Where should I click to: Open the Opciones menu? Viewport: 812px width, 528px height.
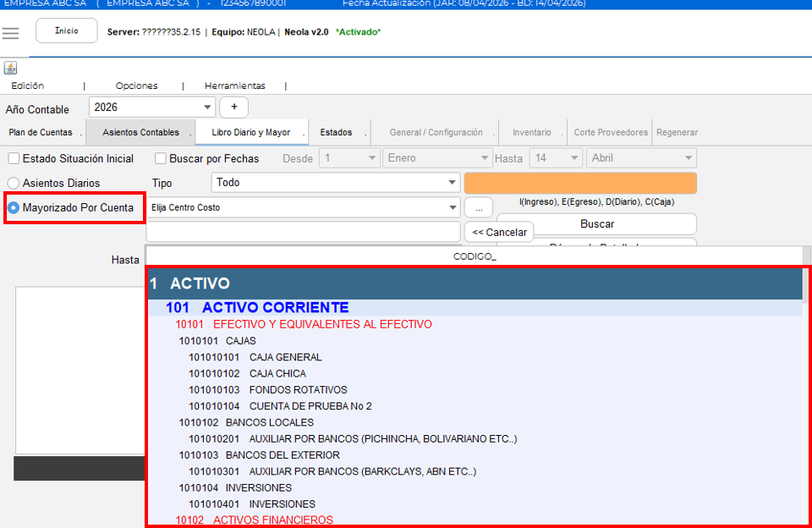tap(137, 85)
